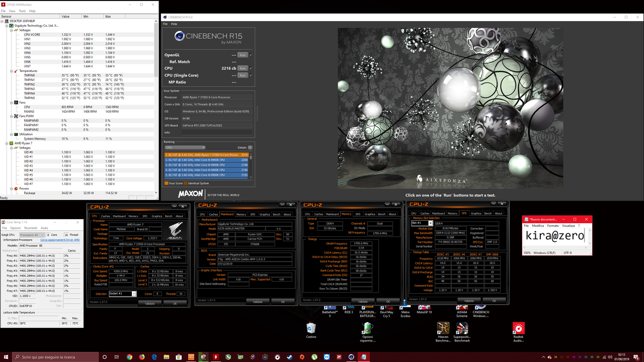Open TeamViewer from the taskbar
This screenshot has height=362, width=644.
(x=327, y=357)
